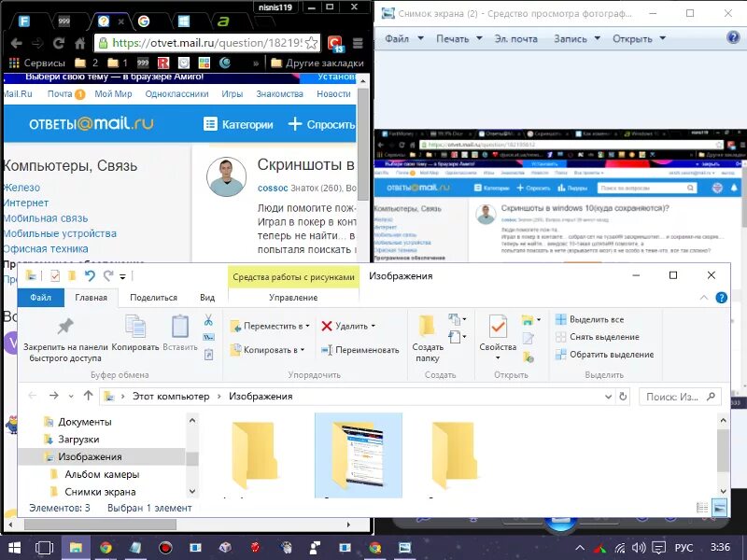Click the Копировать icon in Explorer ribbon

(x=135, y=326)
